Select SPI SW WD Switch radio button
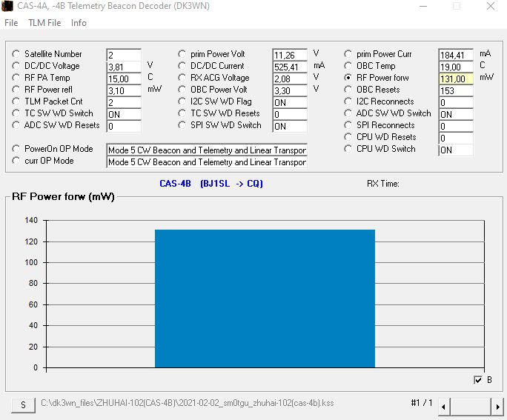The height and width of the screenshot is (420, 507). coord(182,125)
